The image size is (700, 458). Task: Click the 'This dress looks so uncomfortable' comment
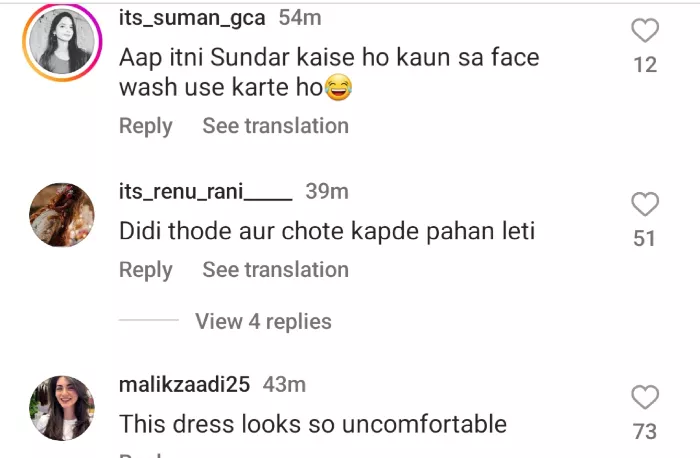pos(313,424)
